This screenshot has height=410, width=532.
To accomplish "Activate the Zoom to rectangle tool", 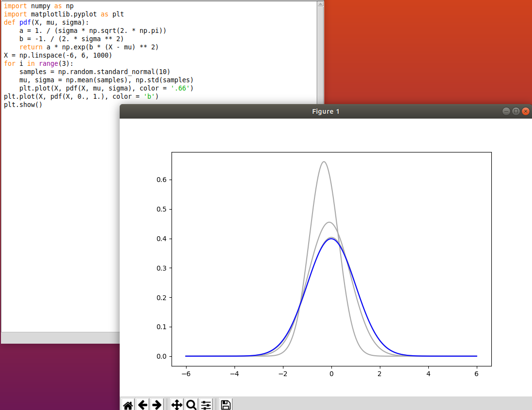I will pyautogui.click(x=191, y=405).
